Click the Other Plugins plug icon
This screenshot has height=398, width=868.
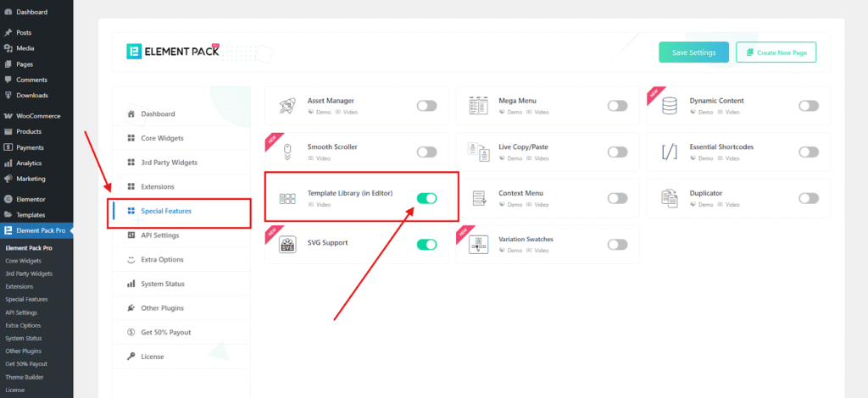click(x=131, y=308)
